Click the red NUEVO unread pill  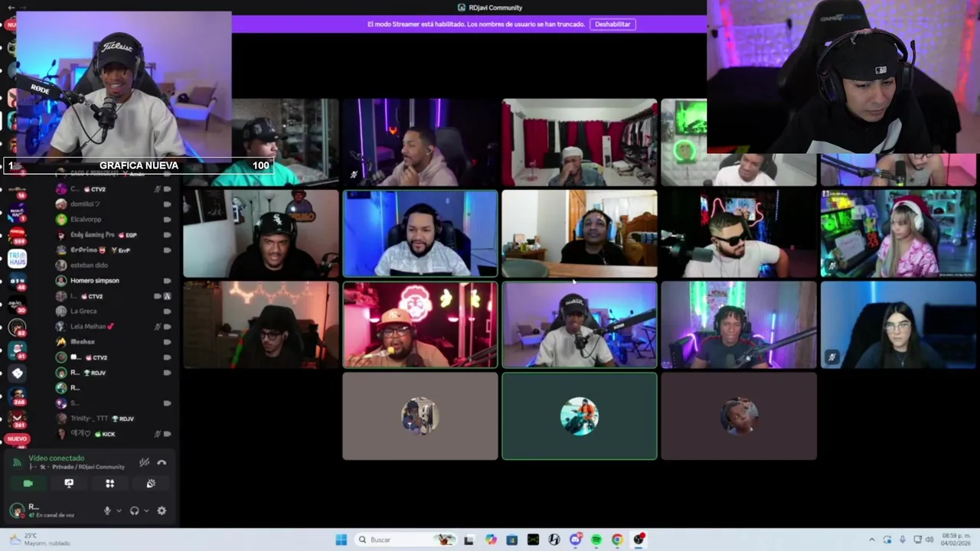point(17,439)
